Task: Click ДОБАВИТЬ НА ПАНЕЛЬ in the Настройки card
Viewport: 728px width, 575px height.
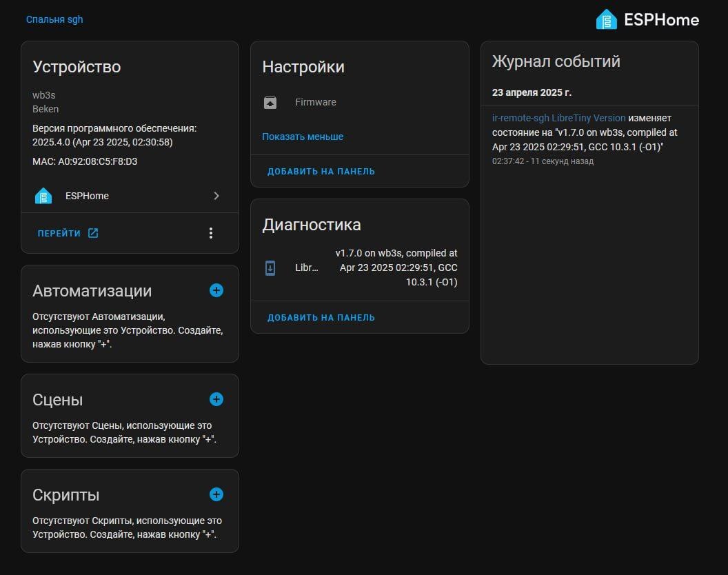Action: click(x=321, y=172)
